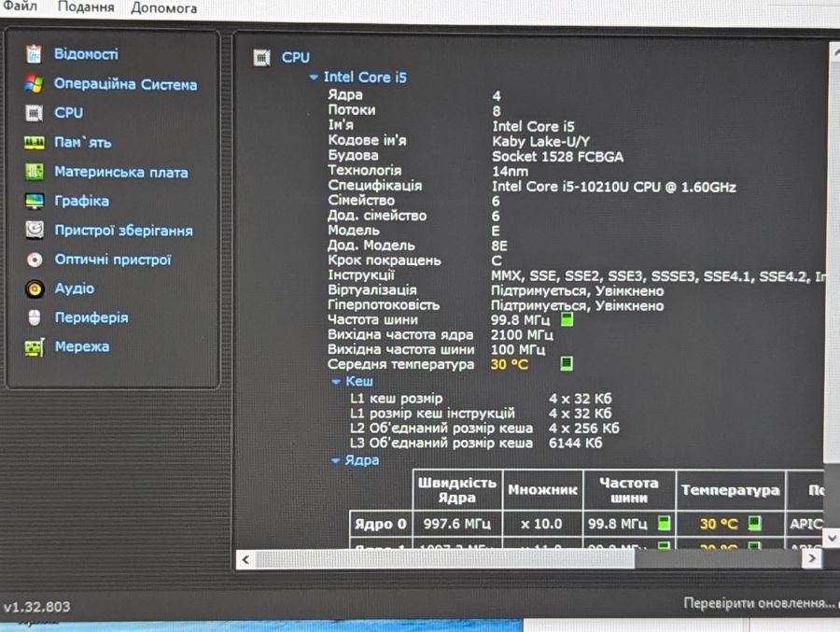Open the Периферія section
The image size is (840, 632).
click(x=91, y=317)
